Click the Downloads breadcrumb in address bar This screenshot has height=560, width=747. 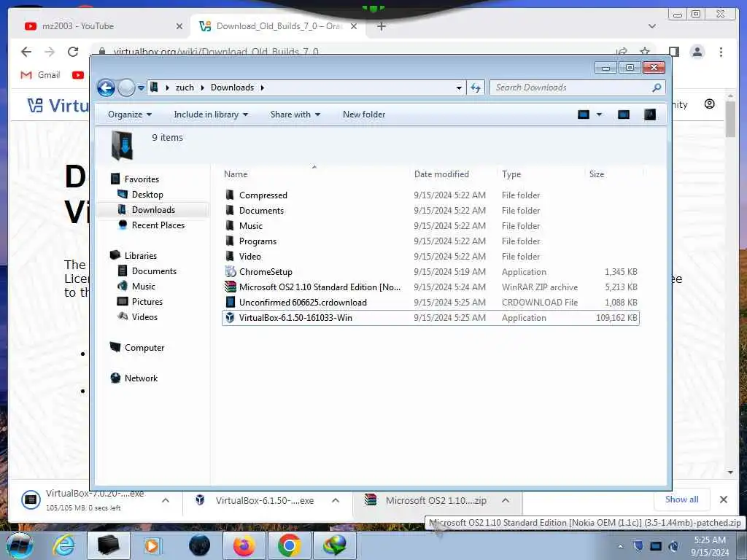[232, 87]
